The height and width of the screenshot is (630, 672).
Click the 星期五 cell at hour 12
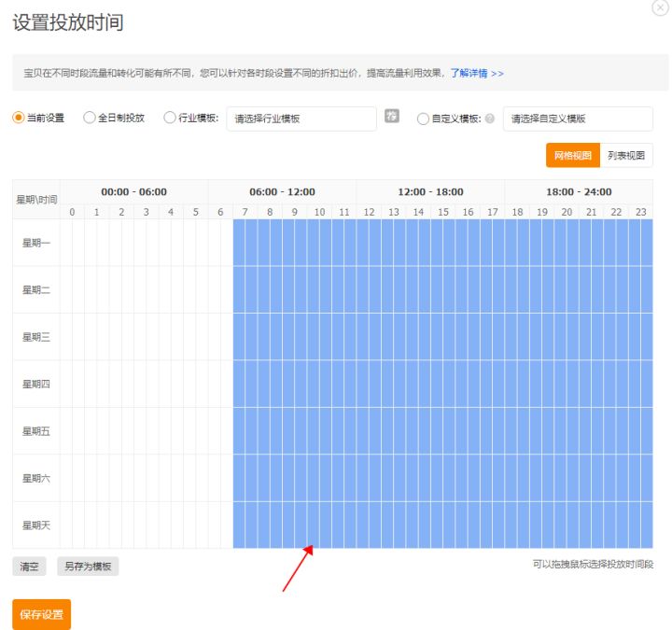tap(369, 430)
